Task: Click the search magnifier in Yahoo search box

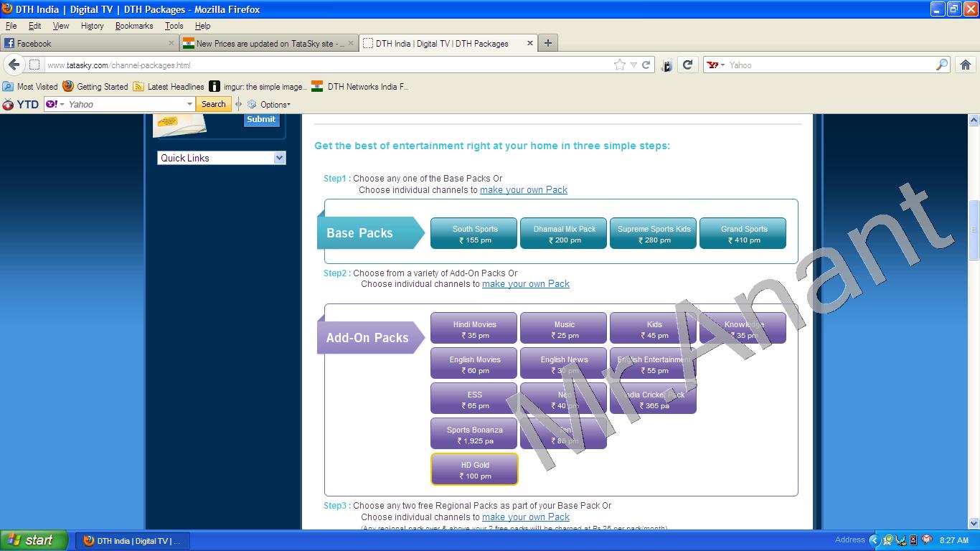Action: (x=942, y=65)
